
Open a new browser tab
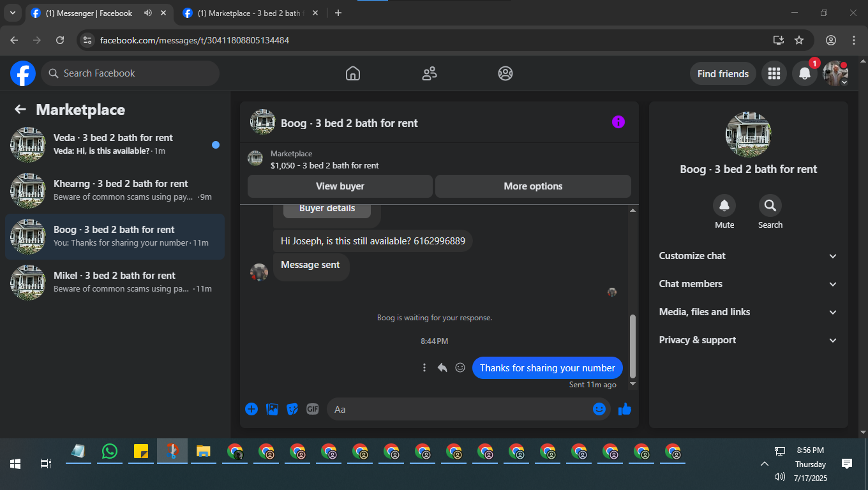pos(338,13)
